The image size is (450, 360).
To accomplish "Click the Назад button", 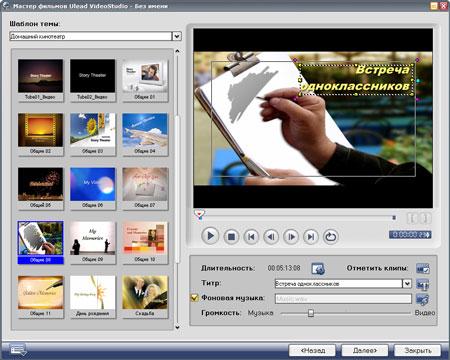I will tap(313, 350).
